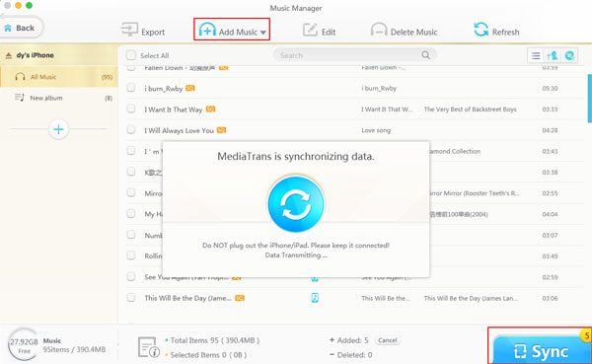
Task: Switch to list view icon
Action: pyautogui.click(x=536, y=56)
